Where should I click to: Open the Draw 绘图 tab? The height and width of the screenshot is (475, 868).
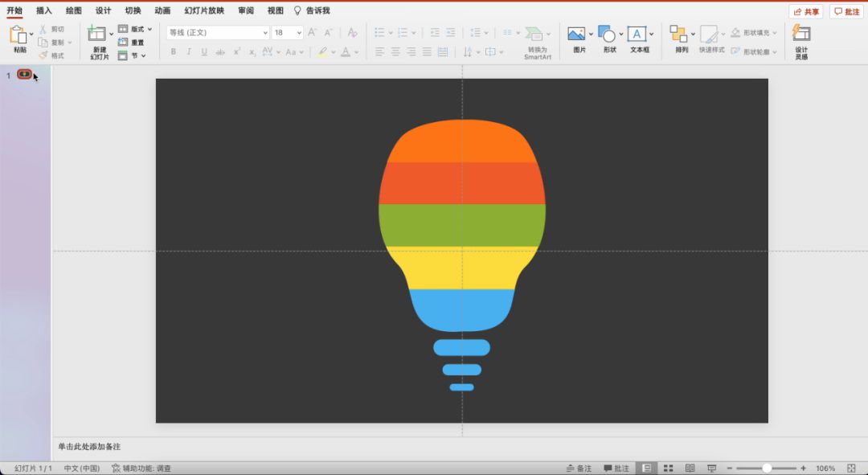[74, 10]
